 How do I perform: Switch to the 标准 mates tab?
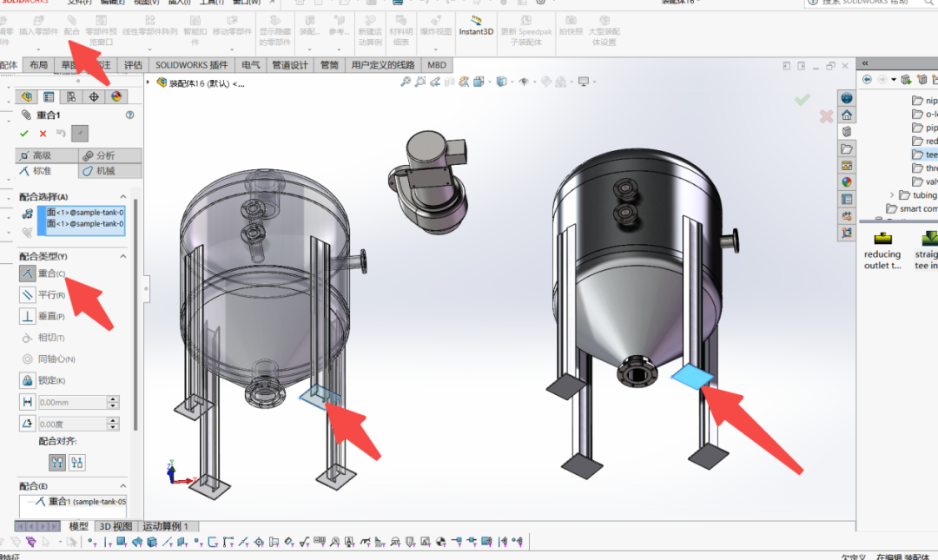click(47, 171)
